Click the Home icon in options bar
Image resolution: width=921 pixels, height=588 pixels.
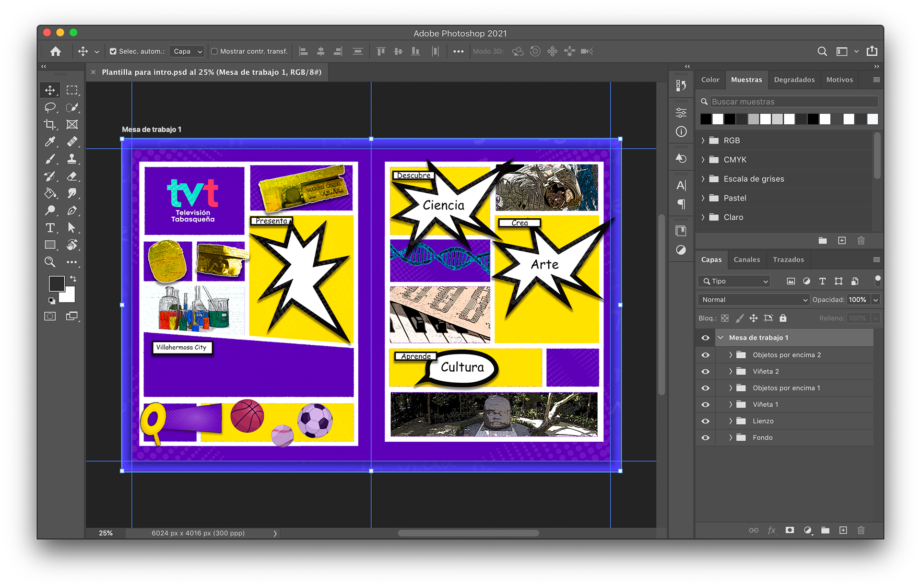(x=56, y=51)
